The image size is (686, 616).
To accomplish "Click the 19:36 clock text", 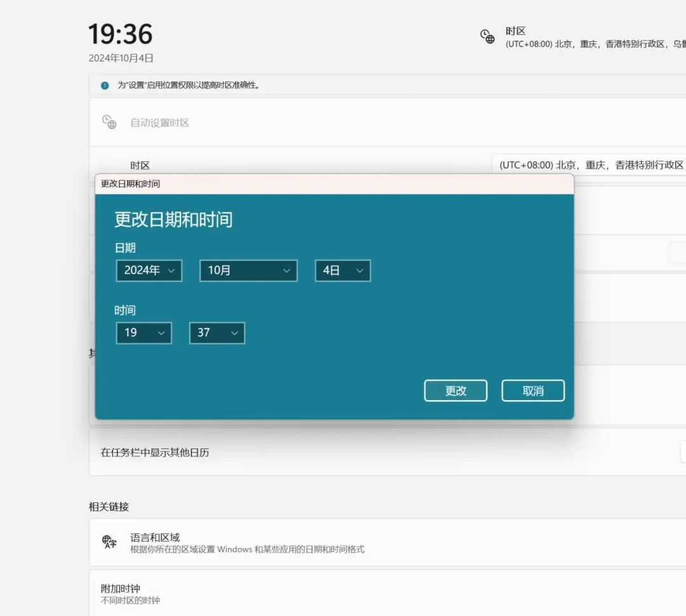I will [x=120, y=34].
